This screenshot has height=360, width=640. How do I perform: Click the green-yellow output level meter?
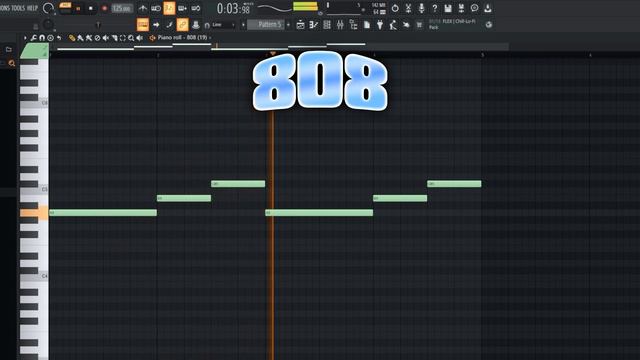click(x=305, y=7)
